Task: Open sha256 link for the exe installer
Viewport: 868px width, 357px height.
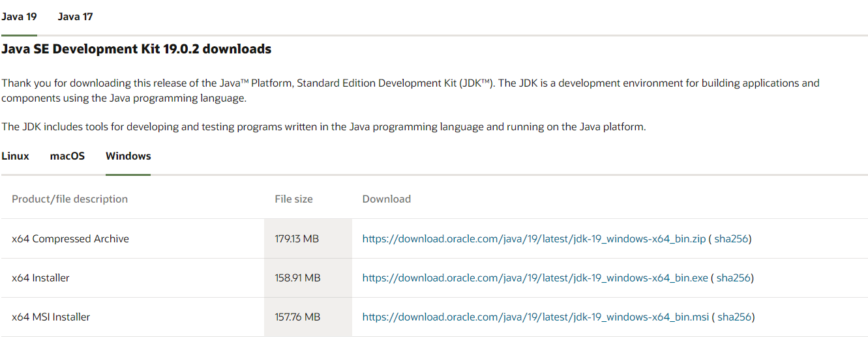Action: (734, 278)
